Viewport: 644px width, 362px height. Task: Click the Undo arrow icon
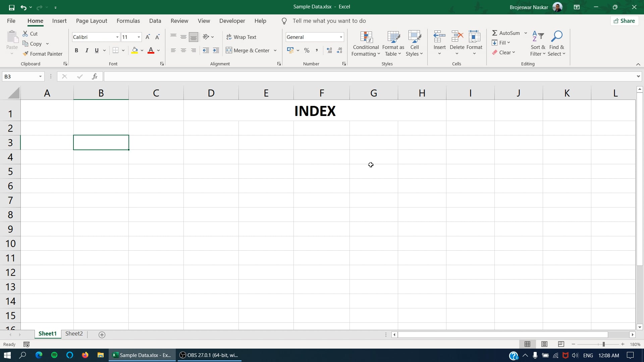[23, 7]
